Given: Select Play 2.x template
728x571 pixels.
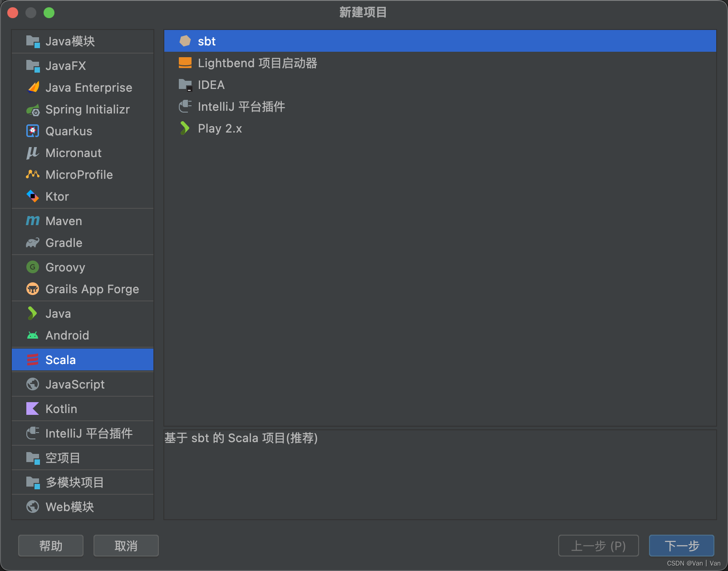Looking at the screenshot, I should pyautogui.click(x=440, y=128).
